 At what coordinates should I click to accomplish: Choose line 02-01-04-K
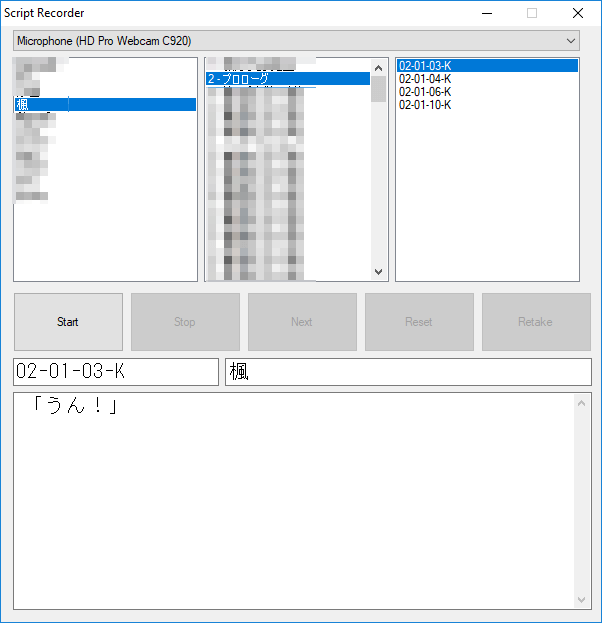click(486, 79)
